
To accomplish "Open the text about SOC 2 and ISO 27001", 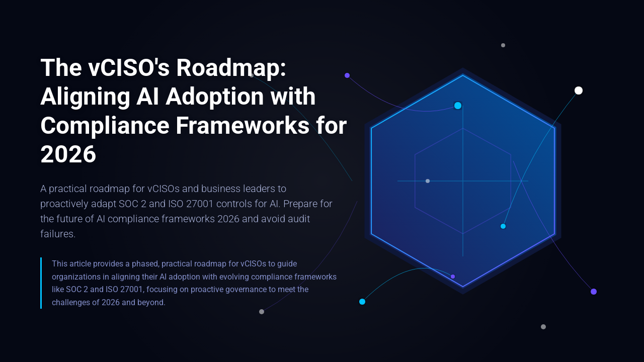I will (x=166, y=204).
